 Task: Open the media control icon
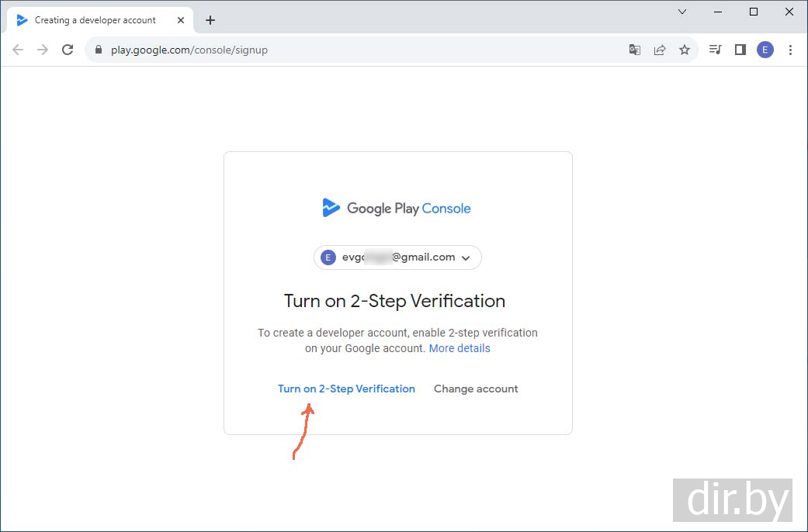(x=716, y=50)
